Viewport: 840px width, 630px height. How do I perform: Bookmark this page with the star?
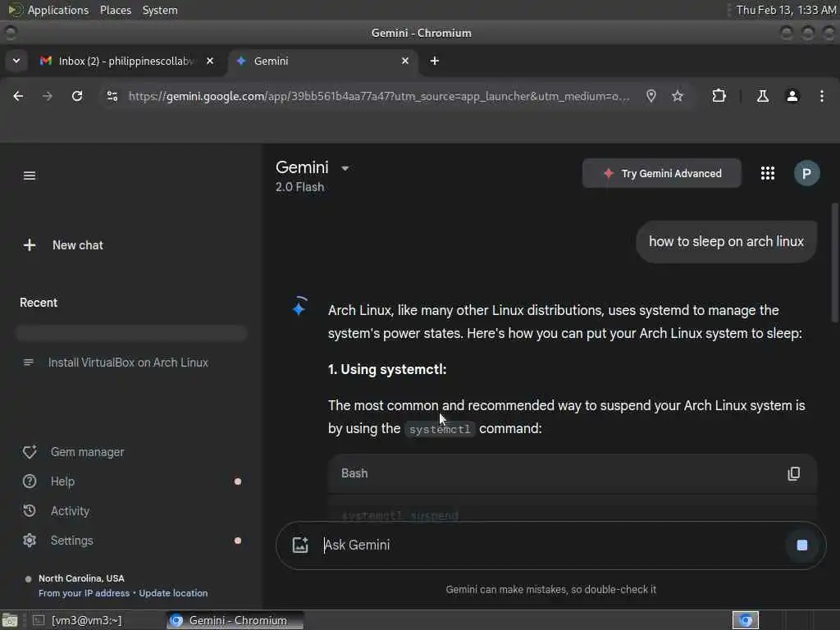[678, 96]
